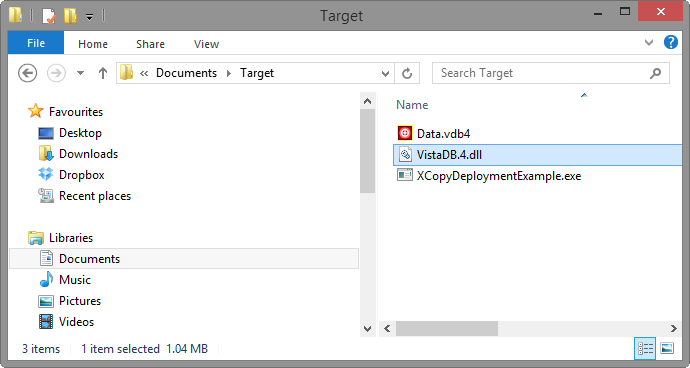Open Dropbox under Favourites
This screenshot has width=690, height=368.
coord(82,175)
